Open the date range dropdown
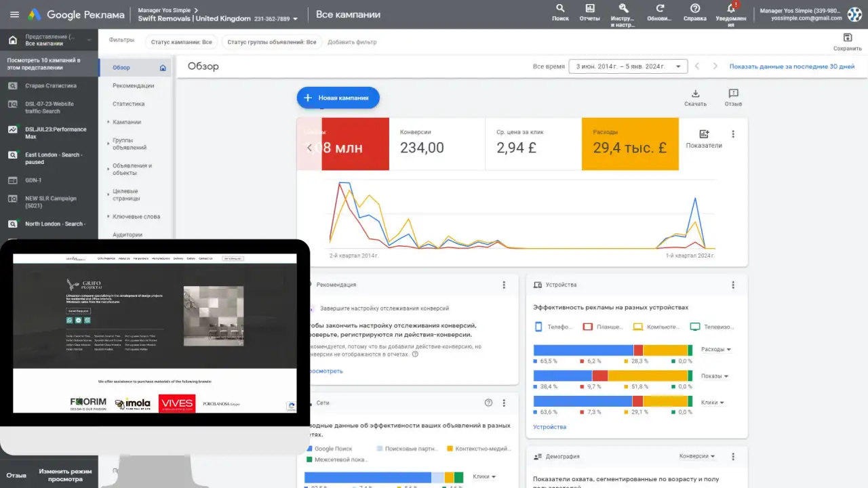 pyautogui.click(x=629, y=66)
